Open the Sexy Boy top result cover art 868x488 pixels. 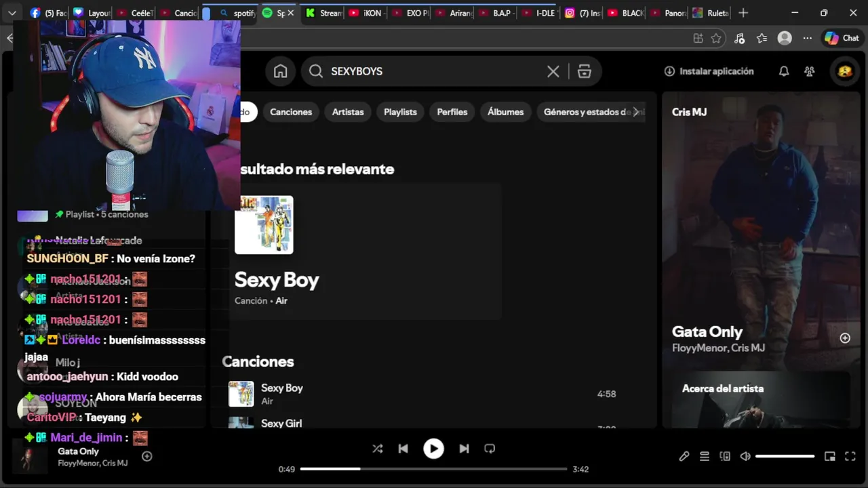coord(264,225)
